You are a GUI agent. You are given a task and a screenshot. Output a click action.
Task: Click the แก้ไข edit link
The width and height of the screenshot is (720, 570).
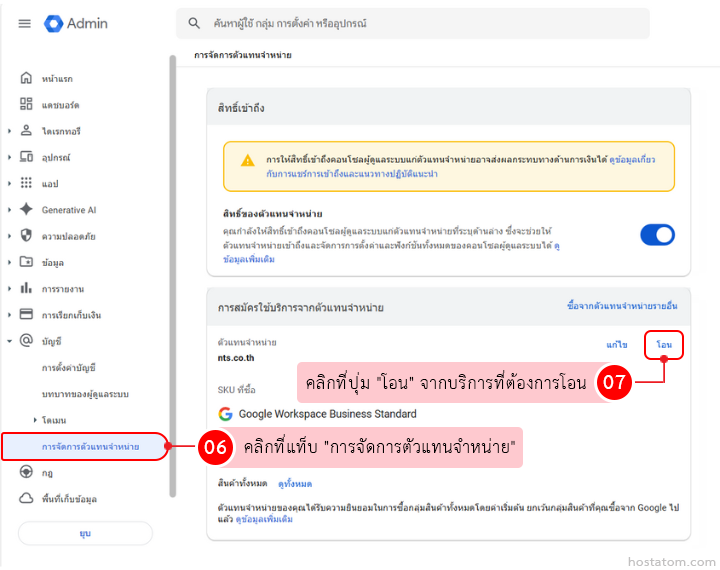pyautogui.click(x=617, y=344)
